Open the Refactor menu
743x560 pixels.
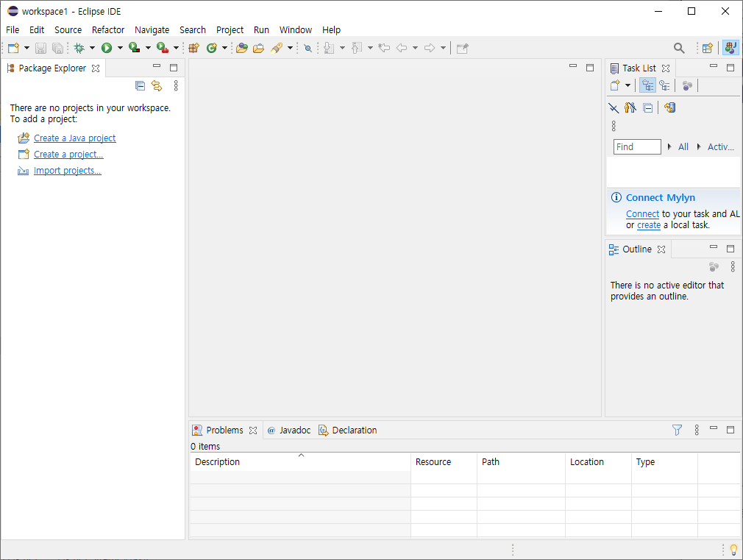[x=108, y=30]
